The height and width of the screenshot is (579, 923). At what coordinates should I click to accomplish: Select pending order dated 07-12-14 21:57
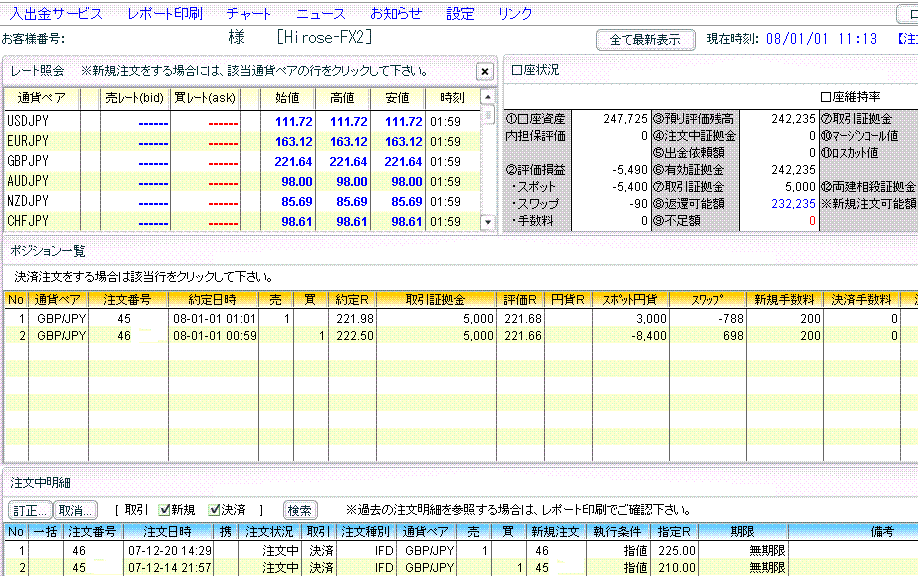(459, 568)
